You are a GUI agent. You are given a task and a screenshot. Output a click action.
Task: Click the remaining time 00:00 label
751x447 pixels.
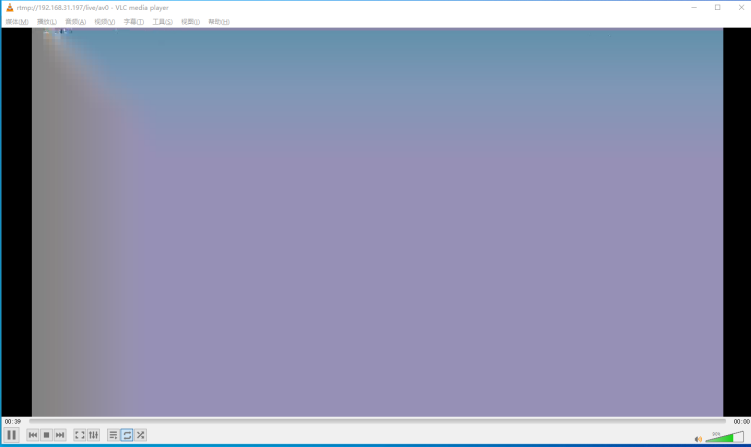[741, 422]
